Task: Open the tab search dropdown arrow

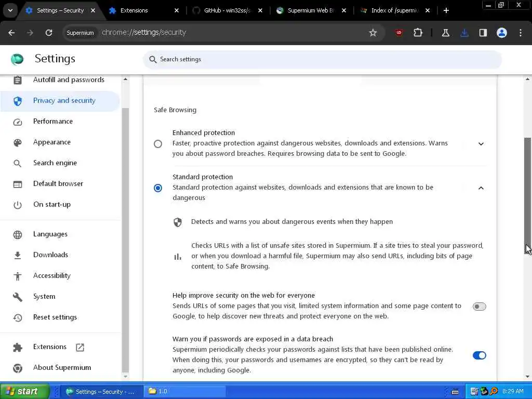Action: tap(10, 10)
